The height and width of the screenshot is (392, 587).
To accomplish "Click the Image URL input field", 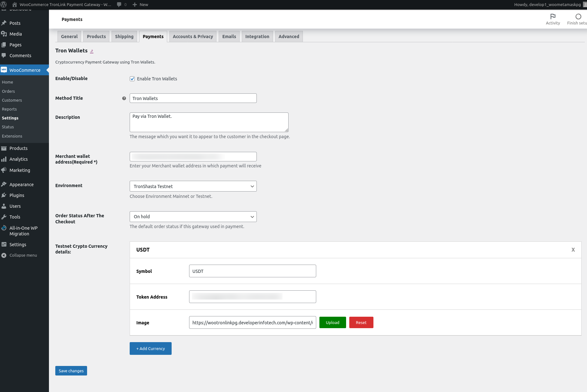I will (253, 322).
